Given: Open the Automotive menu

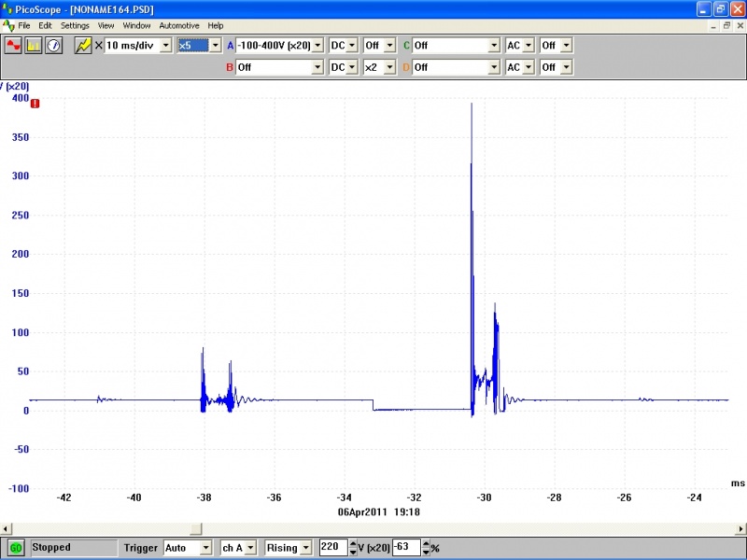Looking at the screenshot, I should point(178,25).
